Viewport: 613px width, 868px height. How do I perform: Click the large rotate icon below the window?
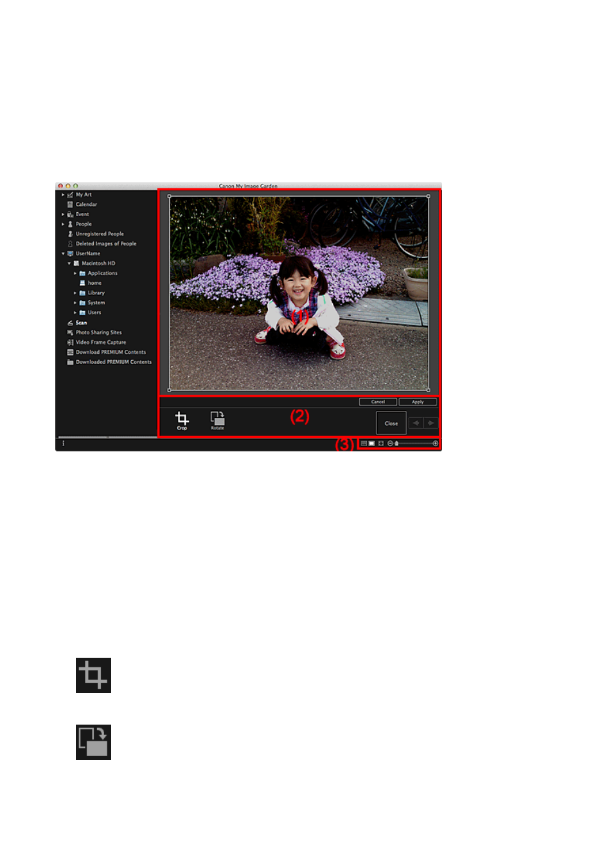coord(93,742)
